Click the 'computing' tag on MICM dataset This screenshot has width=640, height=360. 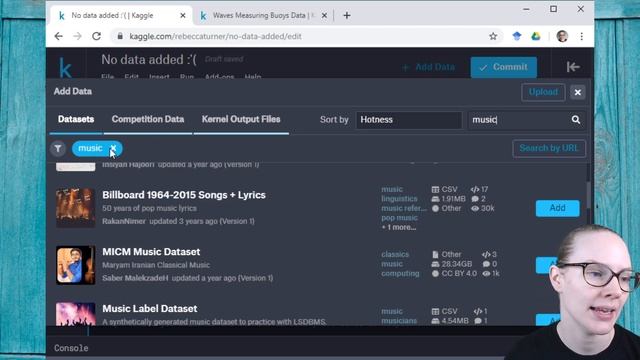point(400,273)
